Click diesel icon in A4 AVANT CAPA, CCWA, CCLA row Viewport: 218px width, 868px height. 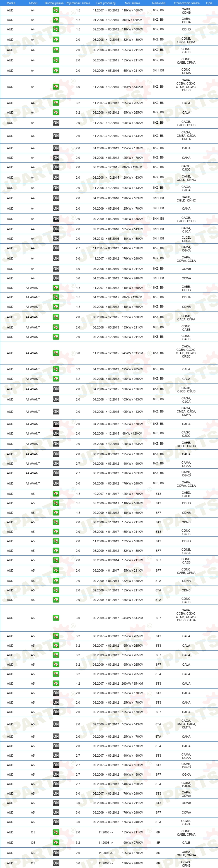(56, 483)
